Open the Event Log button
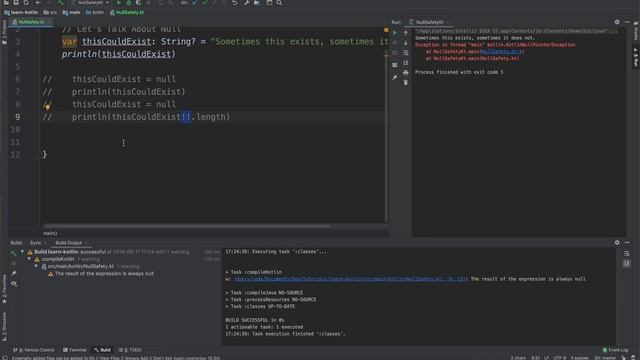Viewport: 640px width, 360px height. [616, 350]
